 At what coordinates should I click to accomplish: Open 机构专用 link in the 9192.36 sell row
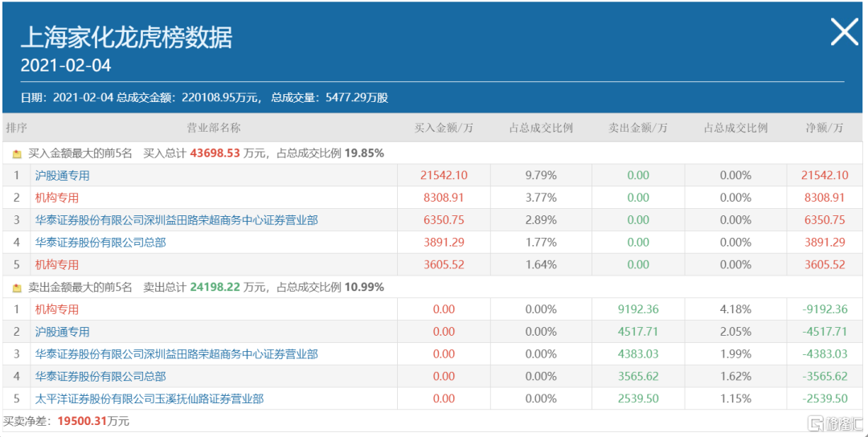pos(56,309)
